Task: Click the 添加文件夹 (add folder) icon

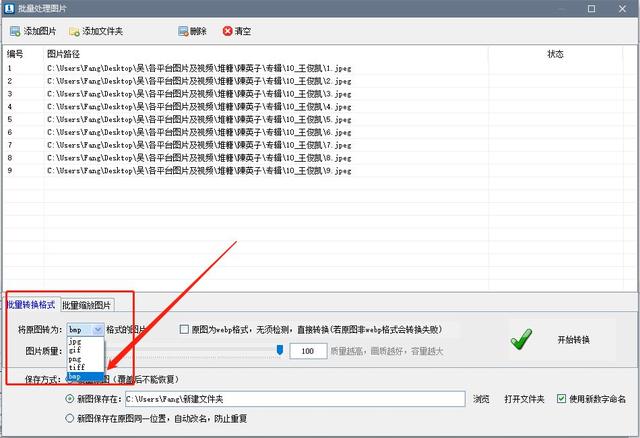Action: 74,31
